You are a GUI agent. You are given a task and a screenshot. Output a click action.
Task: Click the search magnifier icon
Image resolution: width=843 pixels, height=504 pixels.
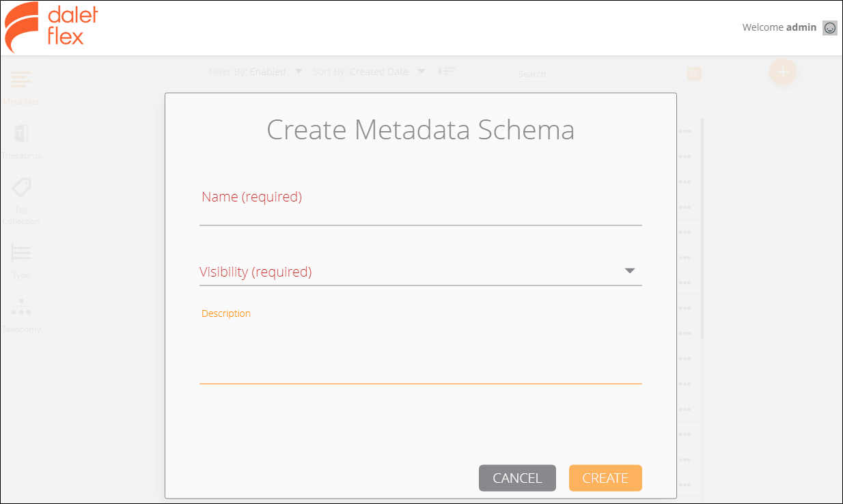pyautogui.click(x=694, y=73)
